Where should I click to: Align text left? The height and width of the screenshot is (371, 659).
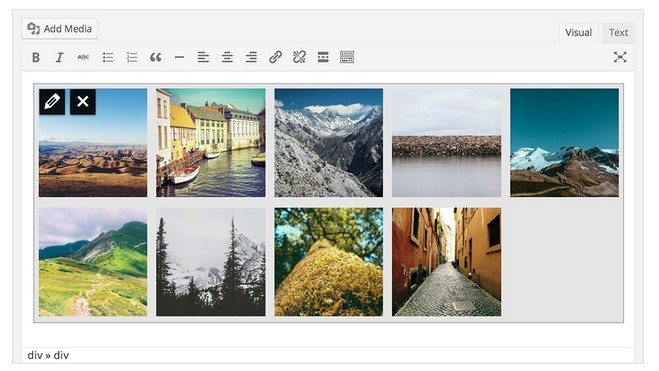tap(203, 57)
